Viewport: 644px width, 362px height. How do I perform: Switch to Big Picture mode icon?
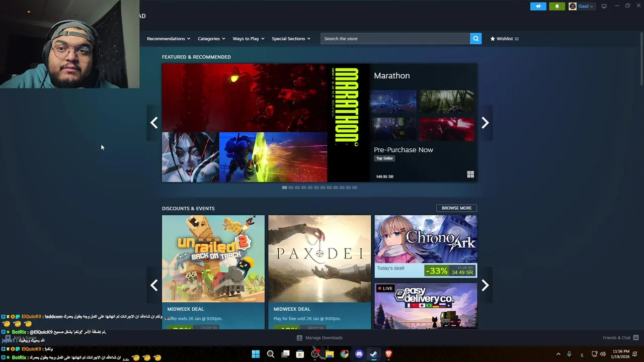coord(604,6)
